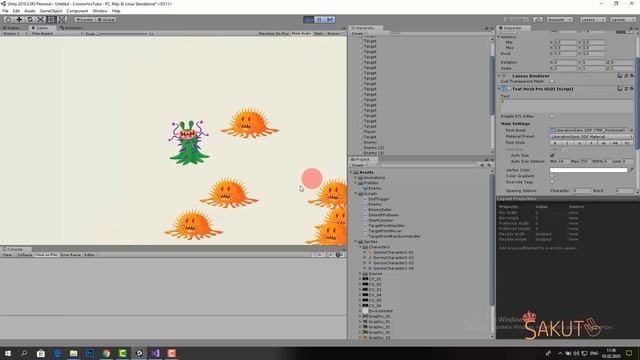Screen dimensions: 640x360
Task: Toggle the Global handle rotation button
Action: pyautogui.click(x=106, y=20)
